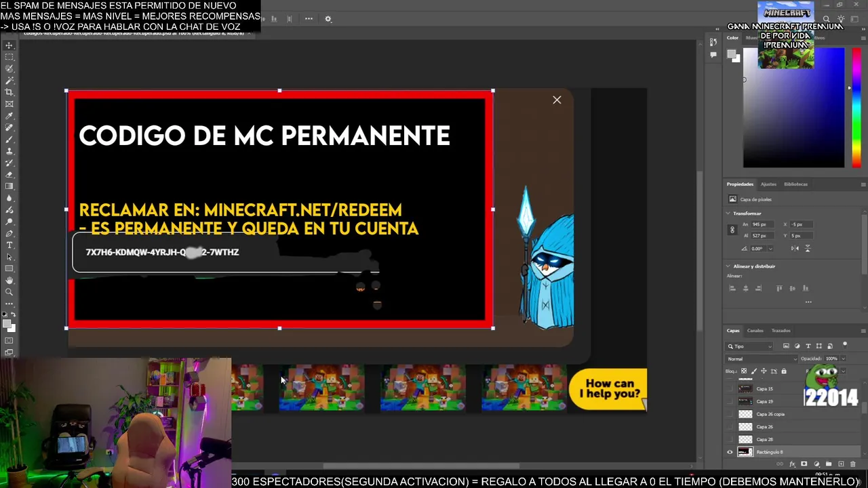868x488 pixels.
Task: Select the Eyedropper tool
Action: coord(9,116)
